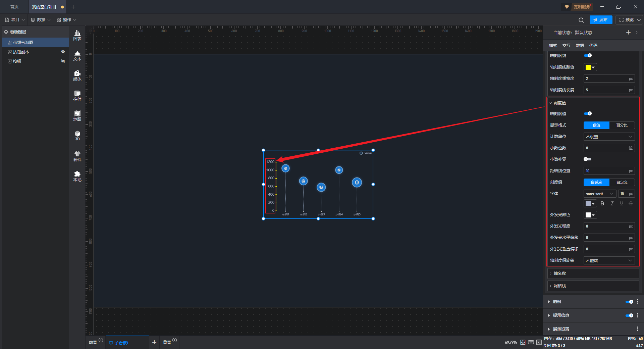This screenshot has height=349, width=644.
Task: Click the 预览 preview button
Action: 626,20
